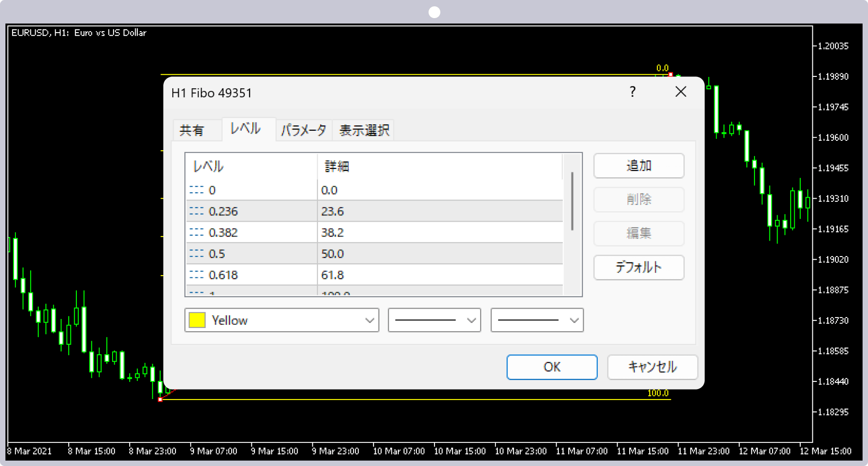The width and height of the screenshot is (868, 466).
Task: Click the dashed line icon beside 0.236
Action: 196,211
